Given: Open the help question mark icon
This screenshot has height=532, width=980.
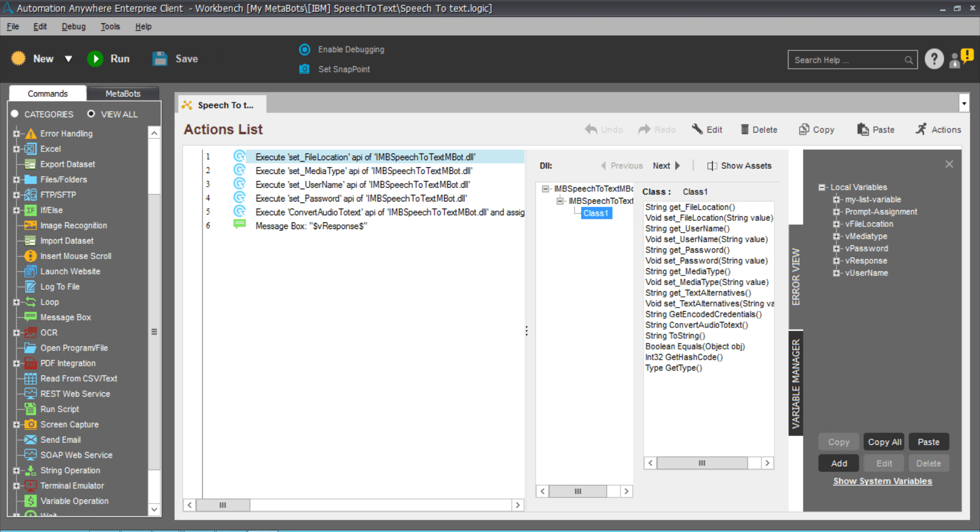Looking at the screenshot, I should 934,60.
